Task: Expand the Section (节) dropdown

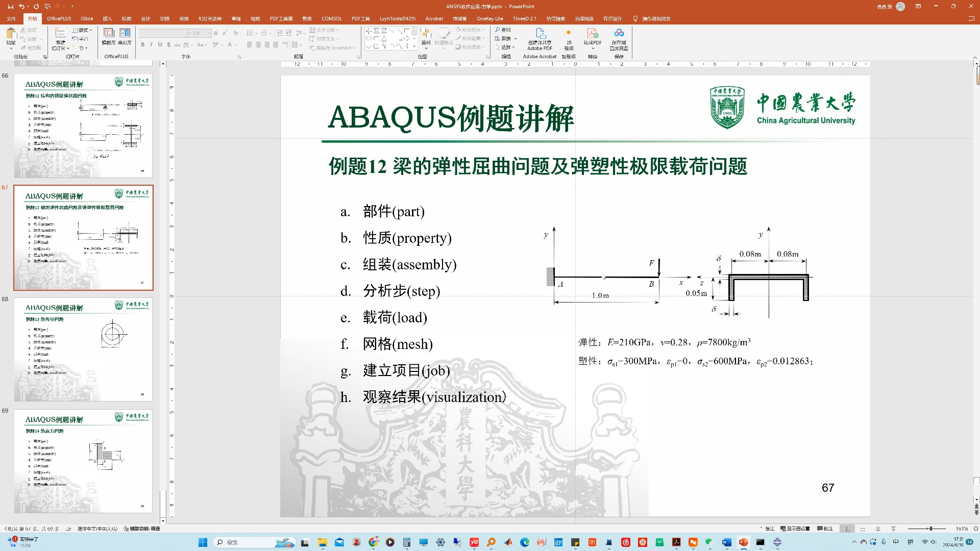Action: [x=80, y=48]
